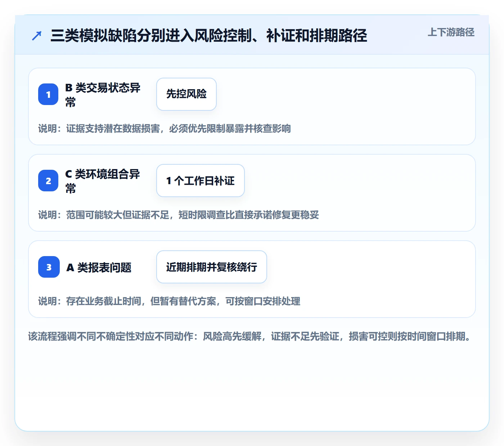Click the main title 三类模拟缺陷分别进入风险控制
Screen dimensions: 504x446
point(209,36)
